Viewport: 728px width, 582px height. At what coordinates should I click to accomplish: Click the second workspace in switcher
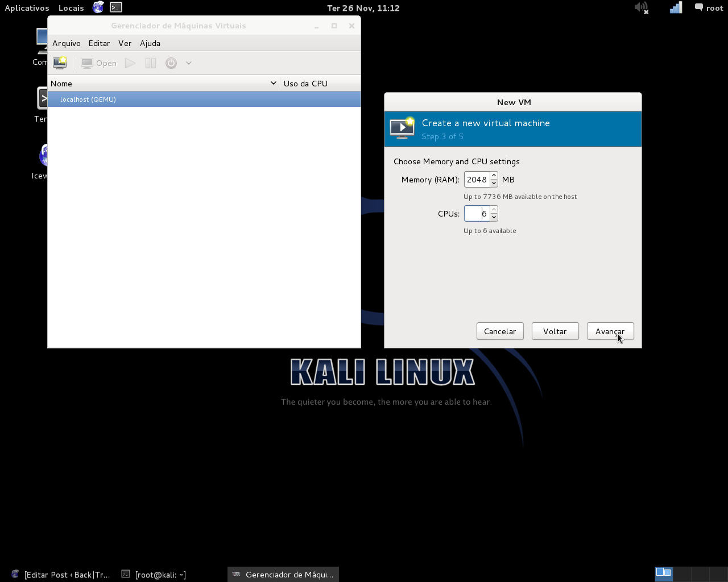click(x=682, y=574)
